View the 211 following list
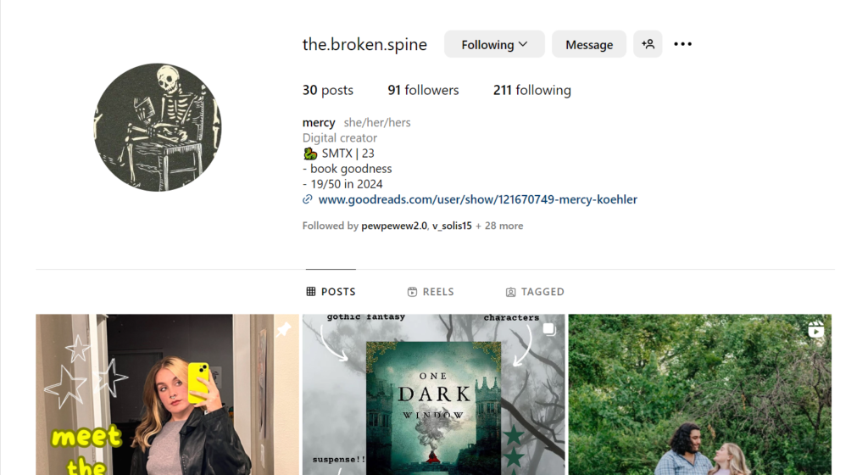Screen dimensions: 868x475 (532, 90)
